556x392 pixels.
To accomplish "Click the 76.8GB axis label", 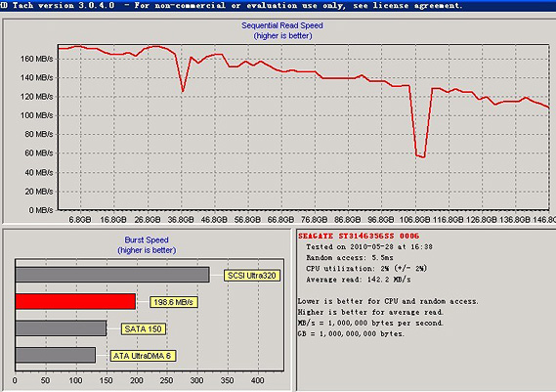I will click(x=314, y=220).
